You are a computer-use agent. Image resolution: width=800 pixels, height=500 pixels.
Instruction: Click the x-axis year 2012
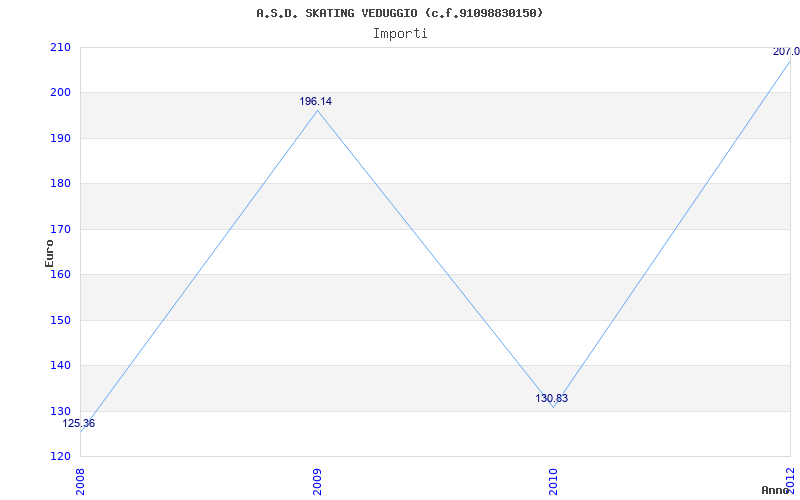pyautogui.click(x=791, y=480)
